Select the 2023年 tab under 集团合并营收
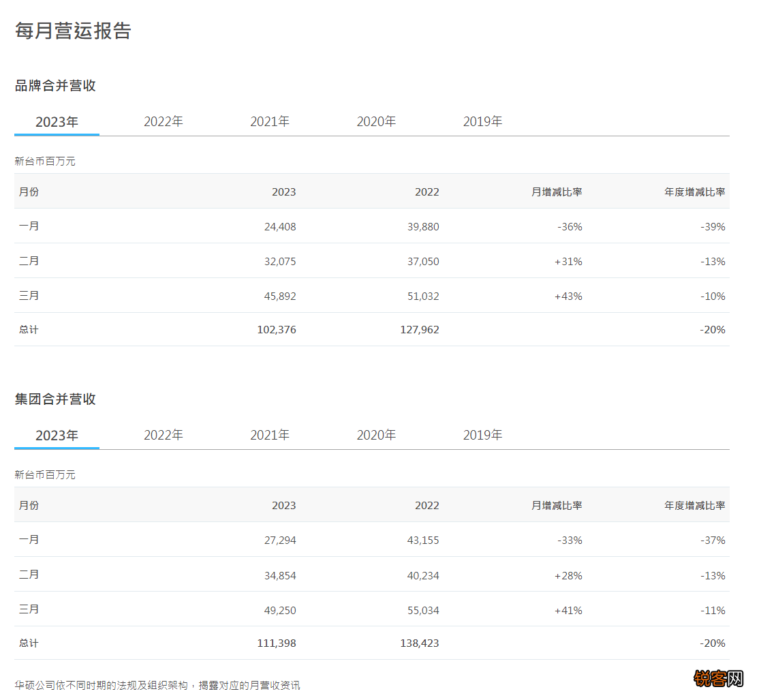The width and height of the screenshot is (776, 700). click(57, 435)
